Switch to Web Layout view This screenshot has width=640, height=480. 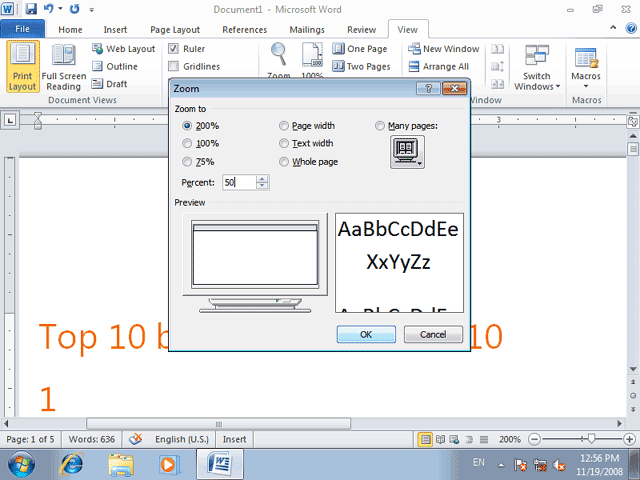[124, 49]
